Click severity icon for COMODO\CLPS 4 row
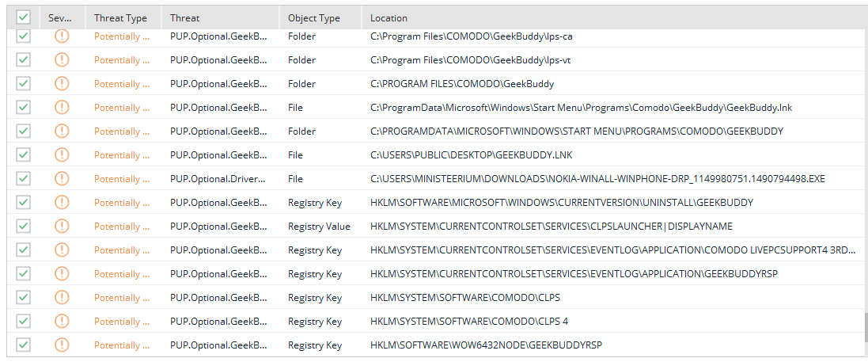 62,322
